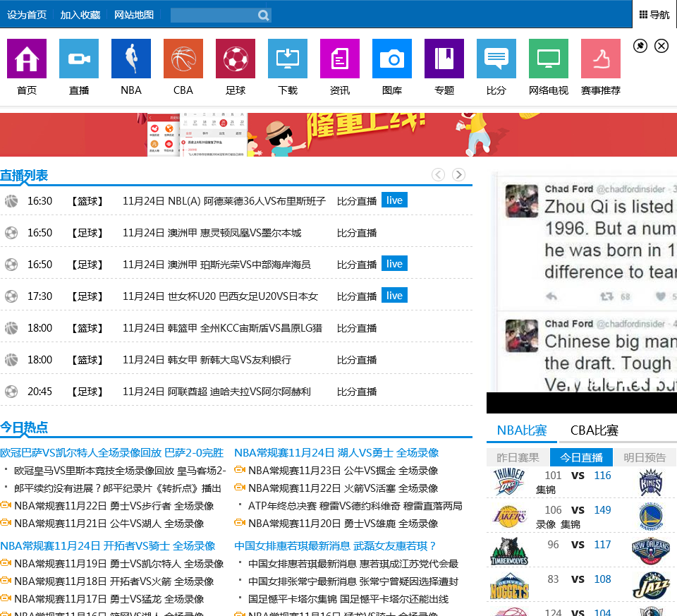Open ATP年终总决赛 穆雷VS德约科维奇 article
Screen dimensions: 677x616
(x=355, y=506)
